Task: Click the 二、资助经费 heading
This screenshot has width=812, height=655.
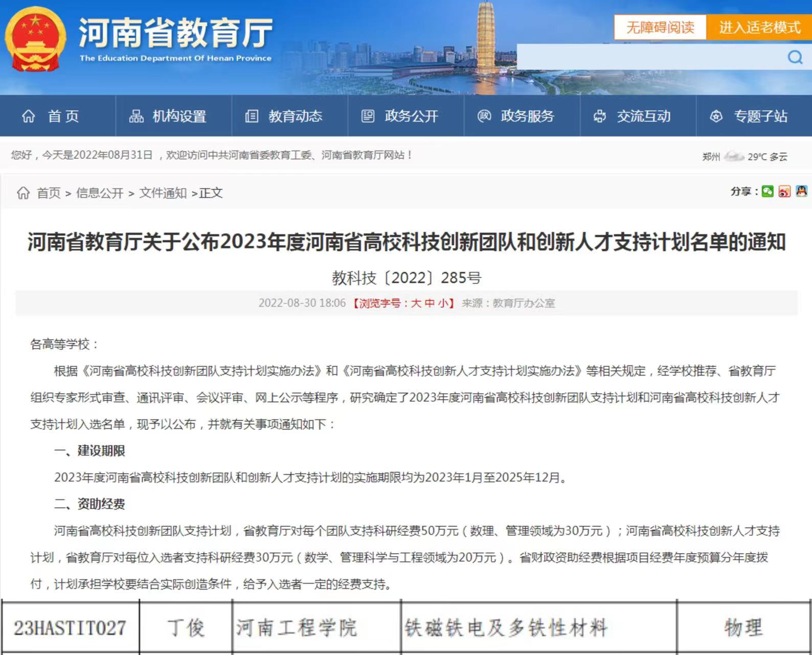Action: pyautogui.click(x=90, y=504)
